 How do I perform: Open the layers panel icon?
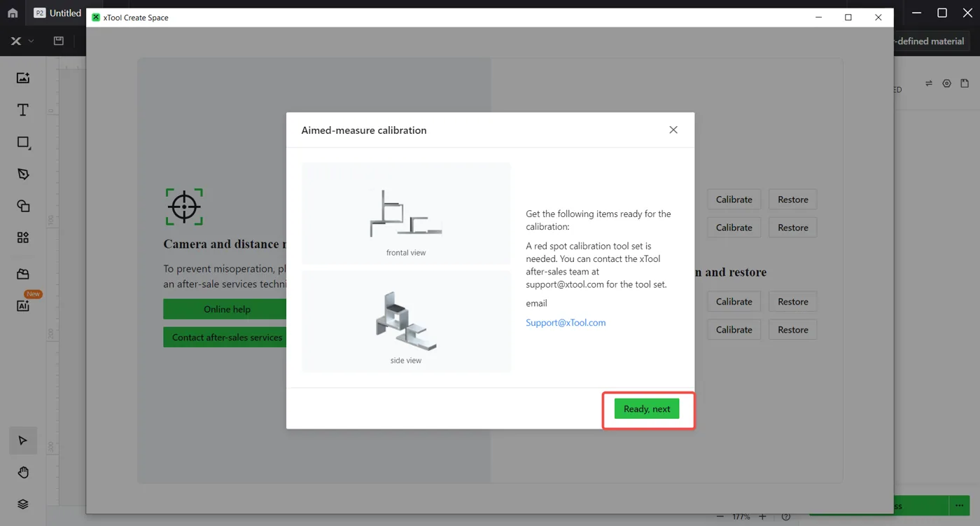pos(23,504)
